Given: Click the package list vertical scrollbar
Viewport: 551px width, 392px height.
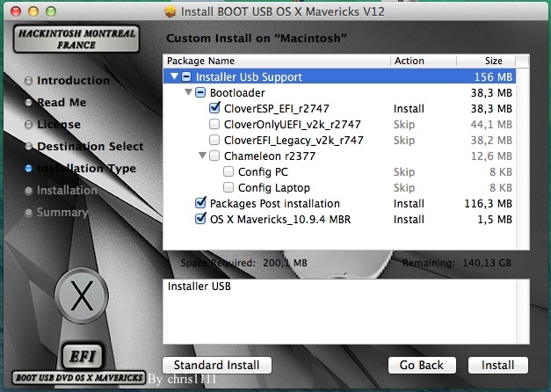Looking at the screenshot, I should (x=522, y=158).
